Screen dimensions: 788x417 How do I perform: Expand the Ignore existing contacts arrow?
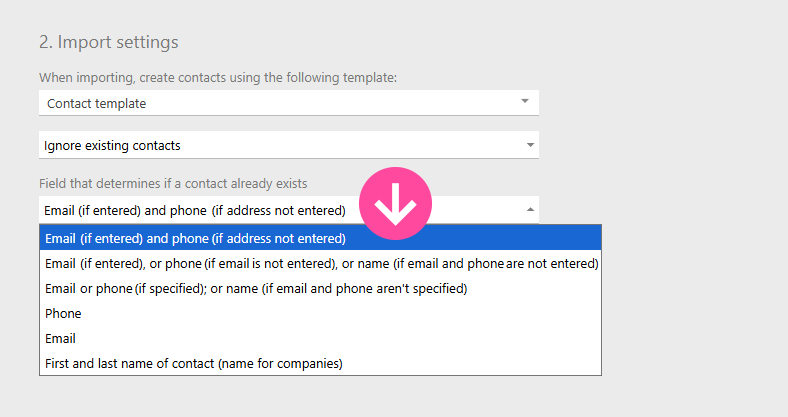point(530,145)
